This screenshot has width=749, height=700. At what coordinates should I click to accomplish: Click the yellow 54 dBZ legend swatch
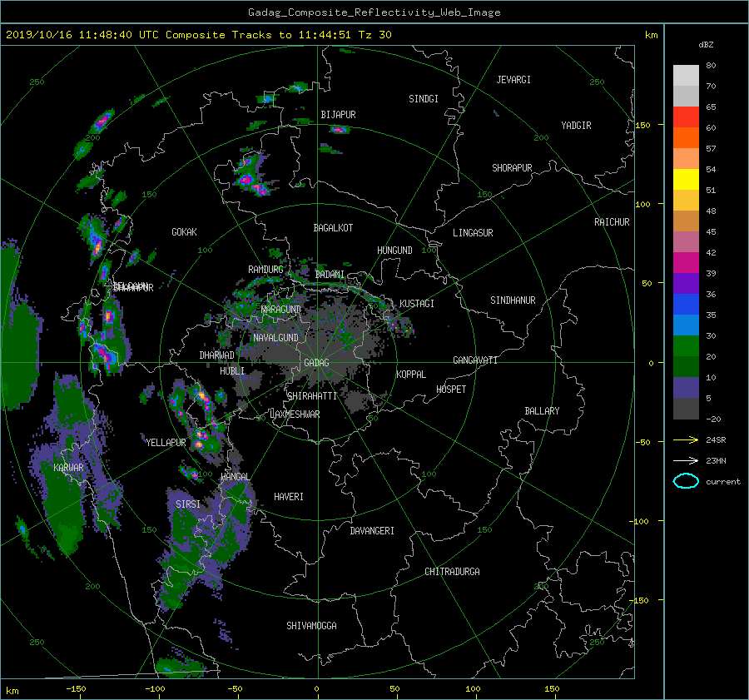coord(686,179)
